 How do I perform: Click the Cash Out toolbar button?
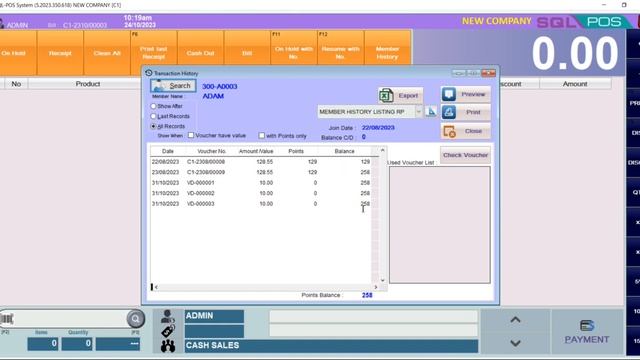click(200, 53)
